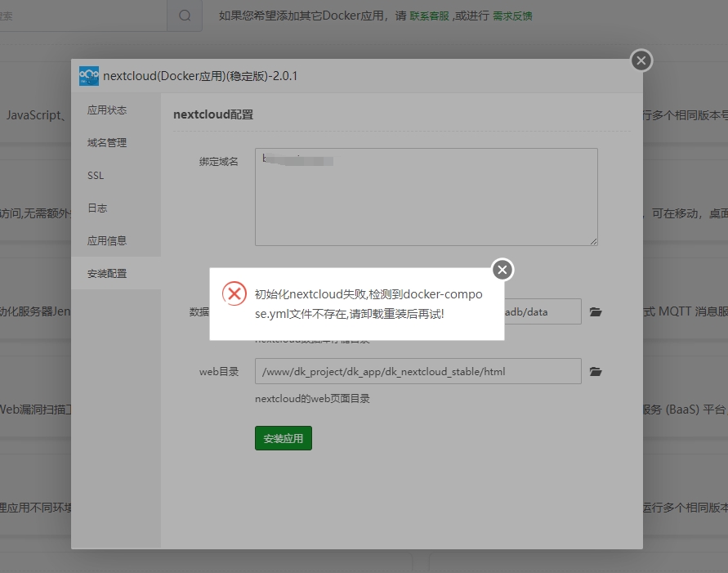Open the 应用状态 tab
The width and height of the screenshot is (728, 573).
[116, 110]
